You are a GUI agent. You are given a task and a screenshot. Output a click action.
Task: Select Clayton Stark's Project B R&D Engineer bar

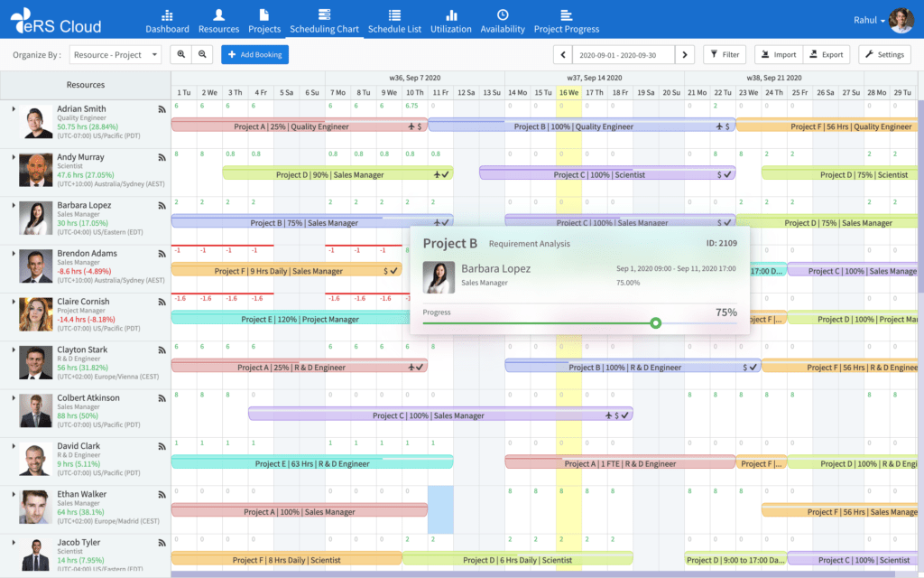pos(633,367)
